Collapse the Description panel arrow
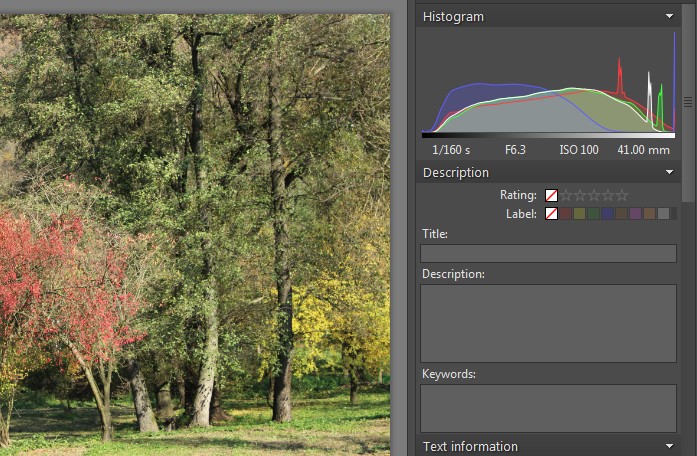Image resolution: width=697 pixels, height=456 pixels. [x=669, y=172]
